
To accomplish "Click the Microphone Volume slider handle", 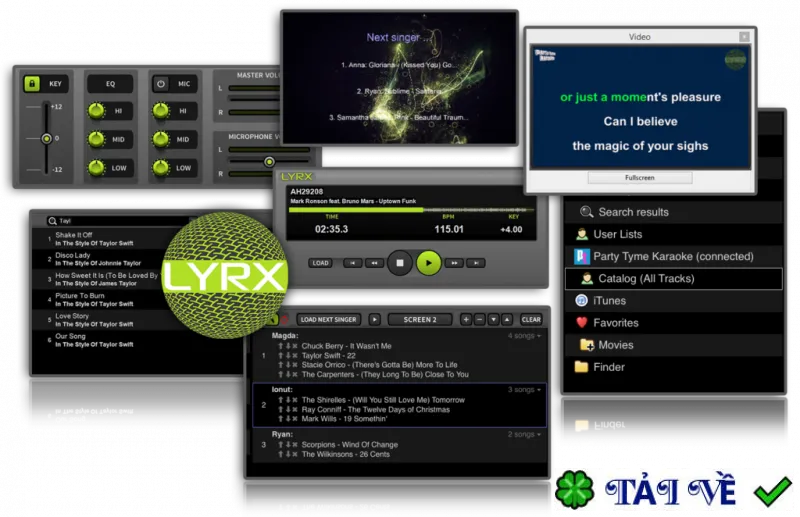I will tap(269, 162).
